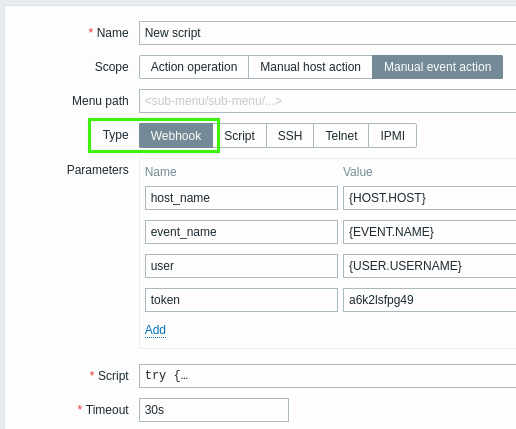Select the Manual host action scope
This screenshot has height=429, width=516.
pyautogui.click(x=310, y=67)
